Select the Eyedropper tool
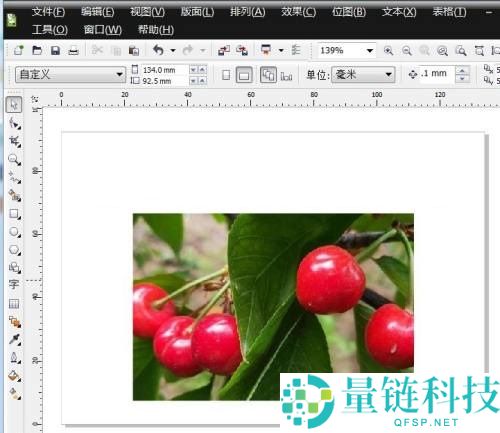 [14, 340]
